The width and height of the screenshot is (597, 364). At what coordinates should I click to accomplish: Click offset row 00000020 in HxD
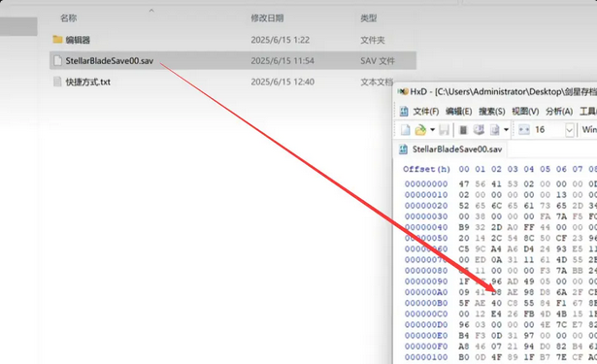coord(426,206)
